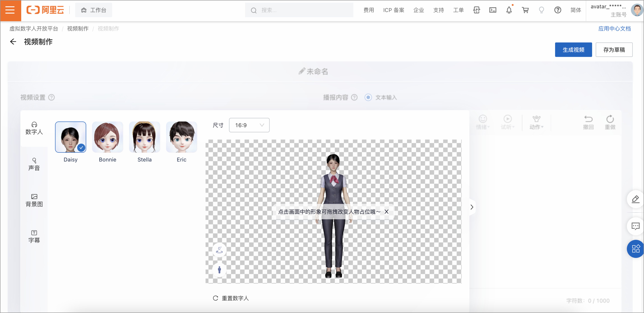This screenshot has width=644, height=313.
Task: Launch the Cloud Shell terminal icon
Action: [x=493, y=10]
